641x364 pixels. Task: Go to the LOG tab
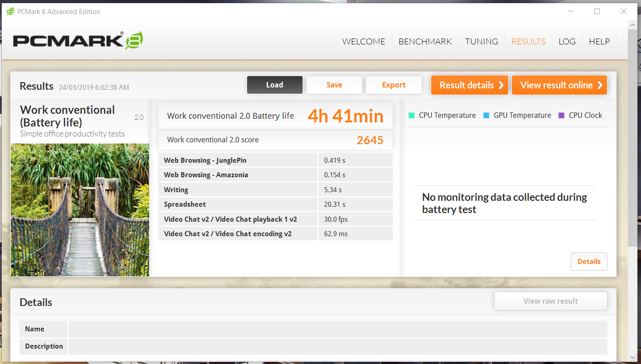coord(567,41)
